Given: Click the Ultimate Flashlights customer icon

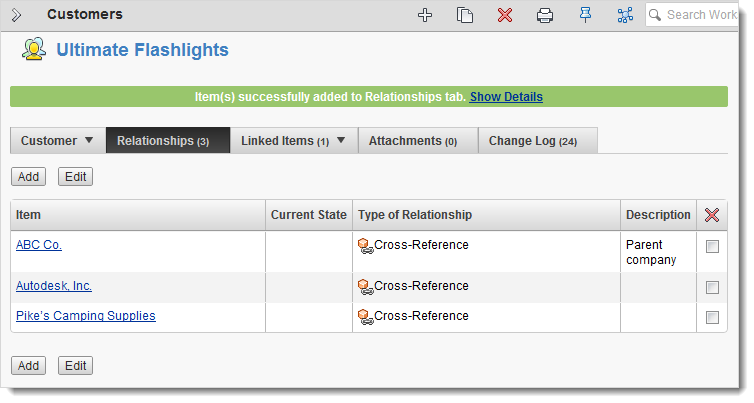Looking at the screenshot, I should (34, 49).
